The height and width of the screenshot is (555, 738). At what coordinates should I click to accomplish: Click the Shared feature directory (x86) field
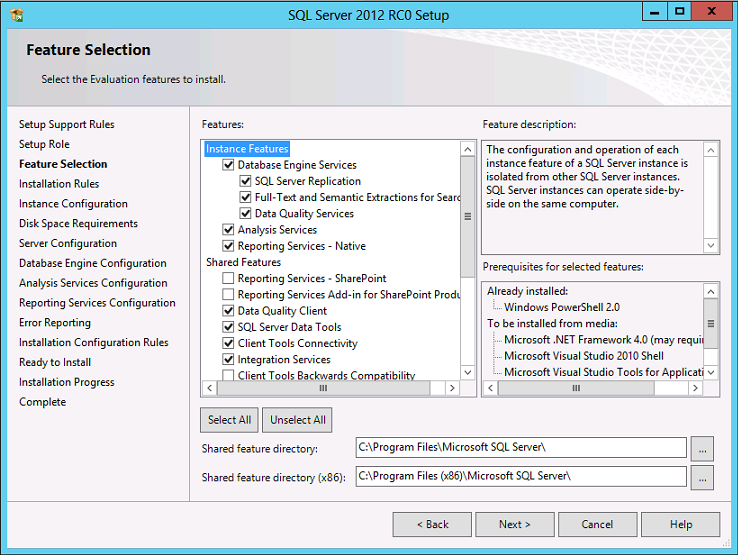click(x=521, y=476)
